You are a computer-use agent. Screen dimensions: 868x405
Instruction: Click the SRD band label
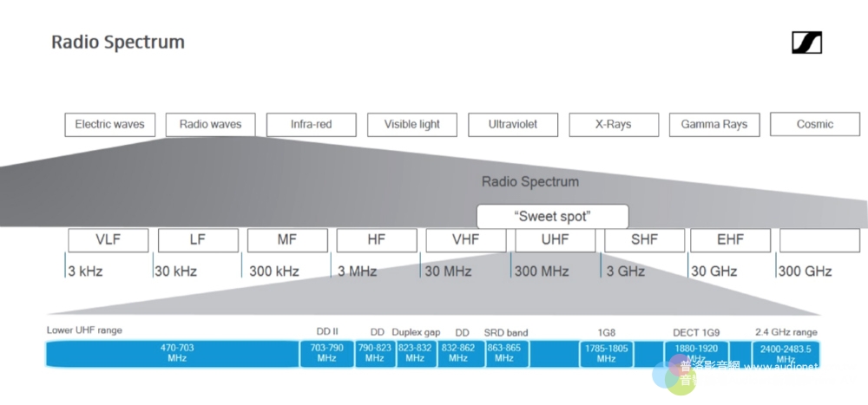point(506,332)
